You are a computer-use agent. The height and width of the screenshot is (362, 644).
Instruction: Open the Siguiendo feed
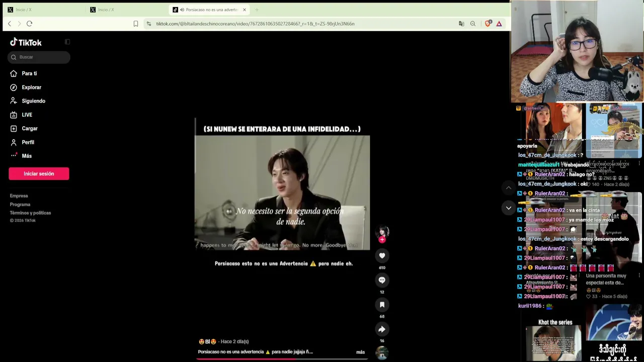(33, 101)
